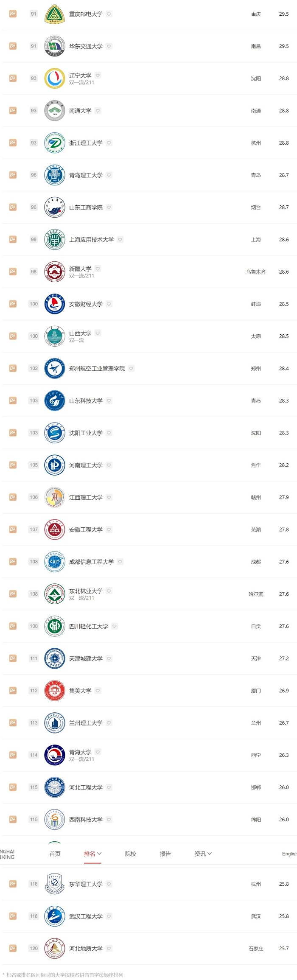Viewport: 297px width, 980px height.
Task: Toggle favorite heart for 南通大学
Action: (x=98, y=111)
